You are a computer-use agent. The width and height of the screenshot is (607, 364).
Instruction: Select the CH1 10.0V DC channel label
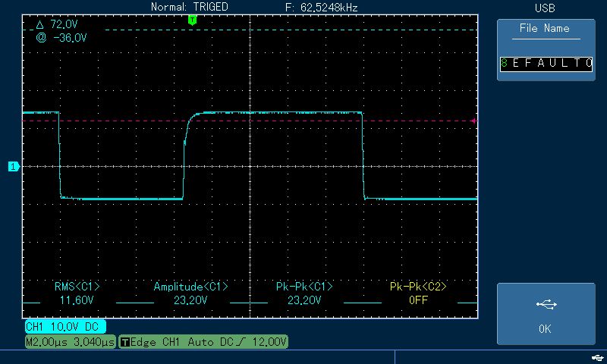click(64, 327)
